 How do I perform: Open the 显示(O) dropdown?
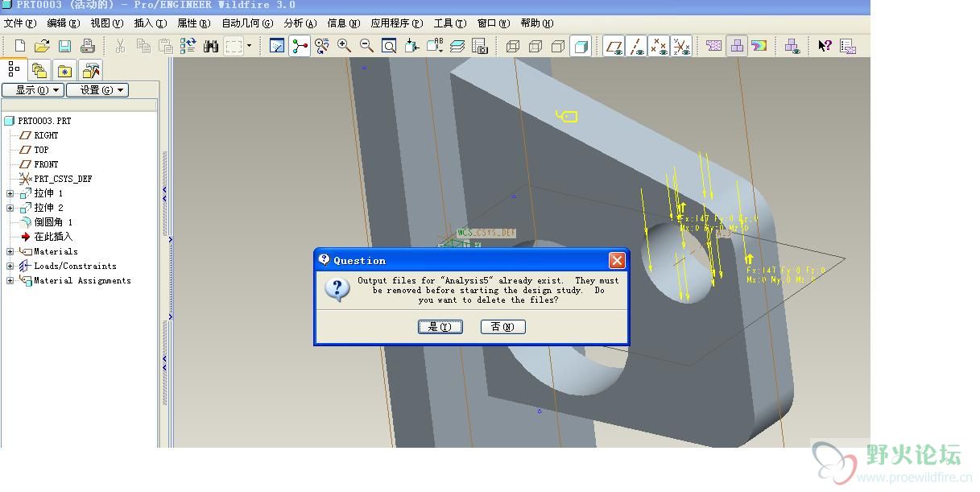pyautogui.click(x=33, y=90)
